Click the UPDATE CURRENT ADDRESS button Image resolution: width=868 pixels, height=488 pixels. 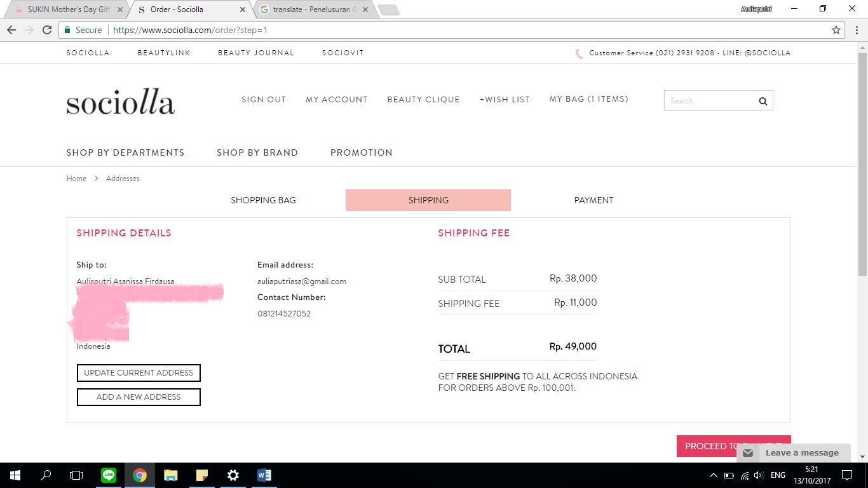tap(139, 373)
